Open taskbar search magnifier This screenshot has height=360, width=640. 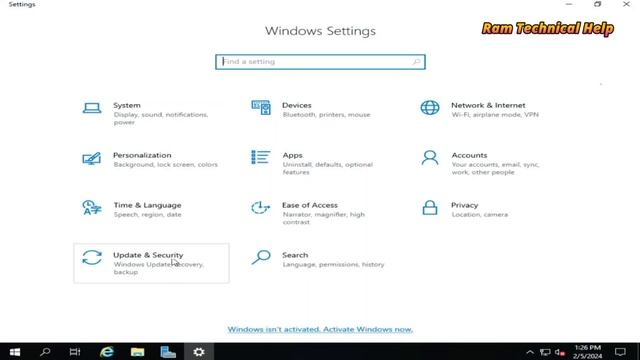point(45,352)
